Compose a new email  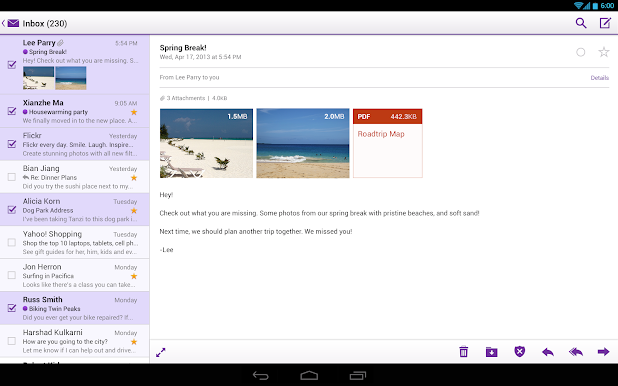tap(605, 23)
